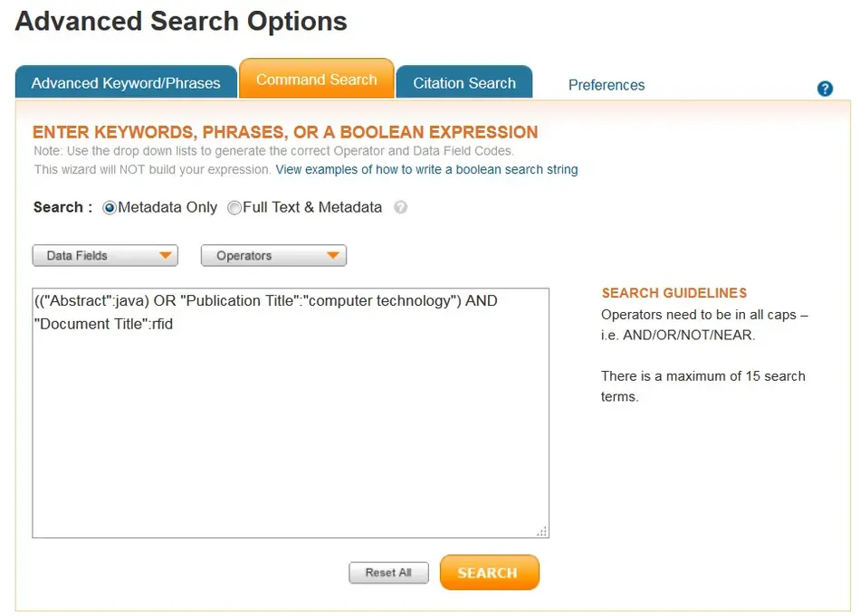This screenshot has height=616, width=860.
Task: Click the textarea resize grip corner
Action: (x=542, y=531)
